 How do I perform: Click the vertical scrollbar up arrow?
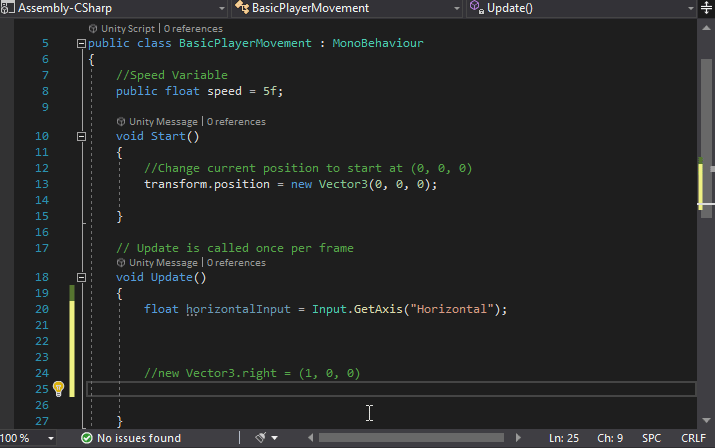coord(706,28)
